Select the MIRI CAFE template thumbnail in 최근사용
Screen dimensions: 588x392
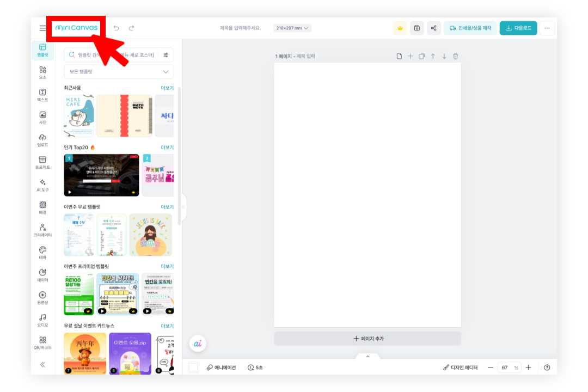click(x=78, y=115)
